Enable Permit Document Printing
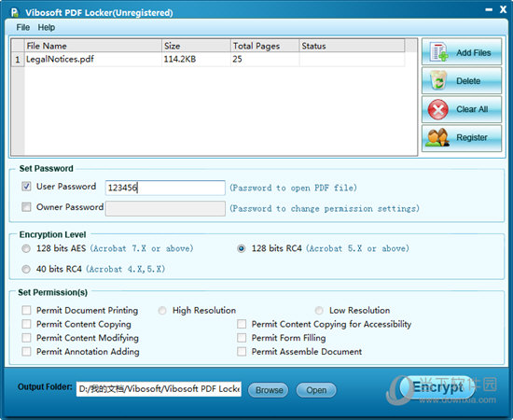513x420 pixels. click(26, 310)
